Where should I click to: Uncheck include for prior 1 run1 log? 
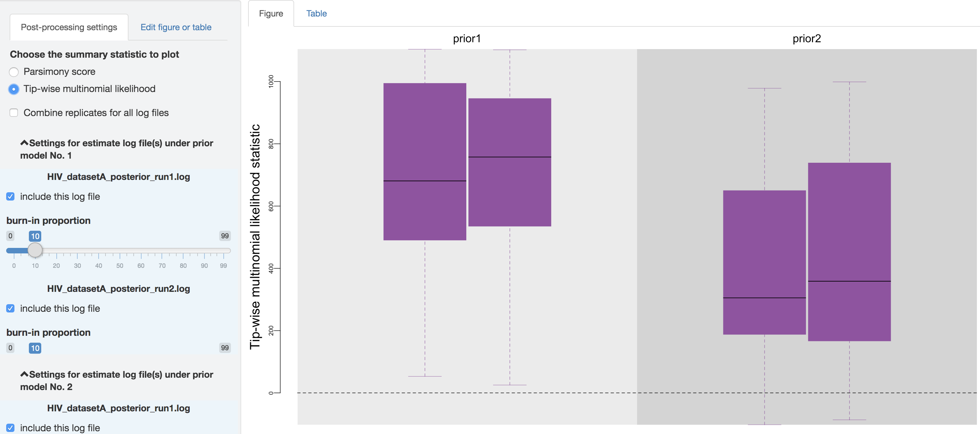click(x=11, y=196)
